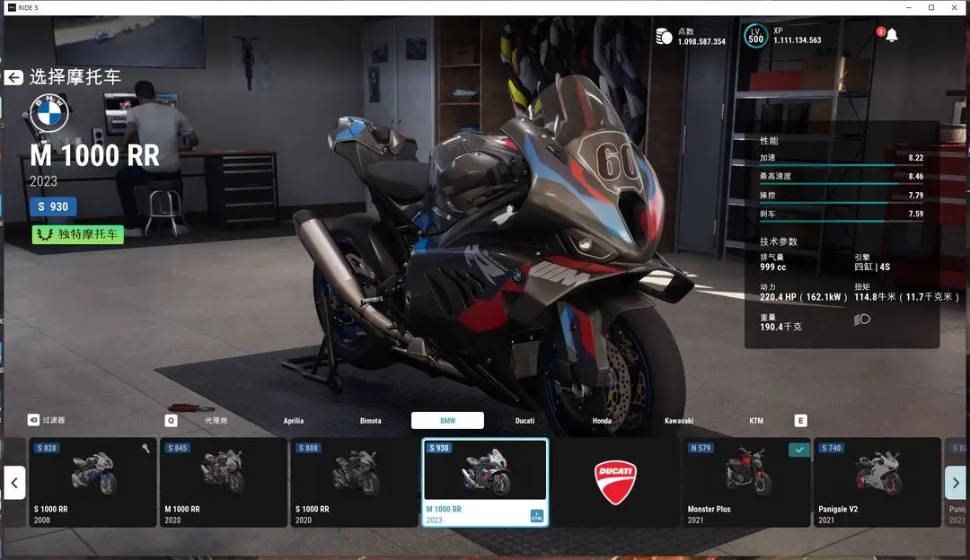Click the XP 1.111.134.563 value
Screen dimensions: 970x560
point(797,39)
